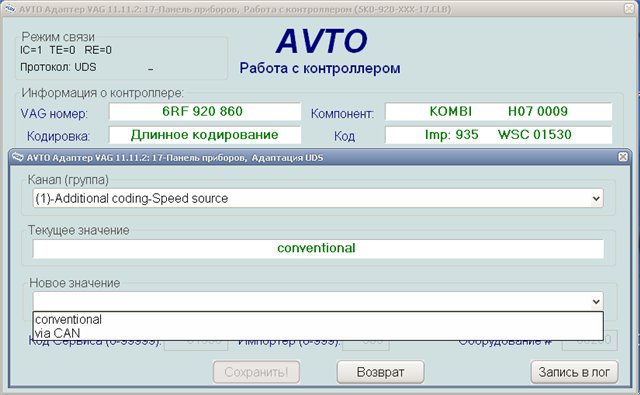
Task: Click the Текущее значение field showing conventional
Action: click(318, 249)
